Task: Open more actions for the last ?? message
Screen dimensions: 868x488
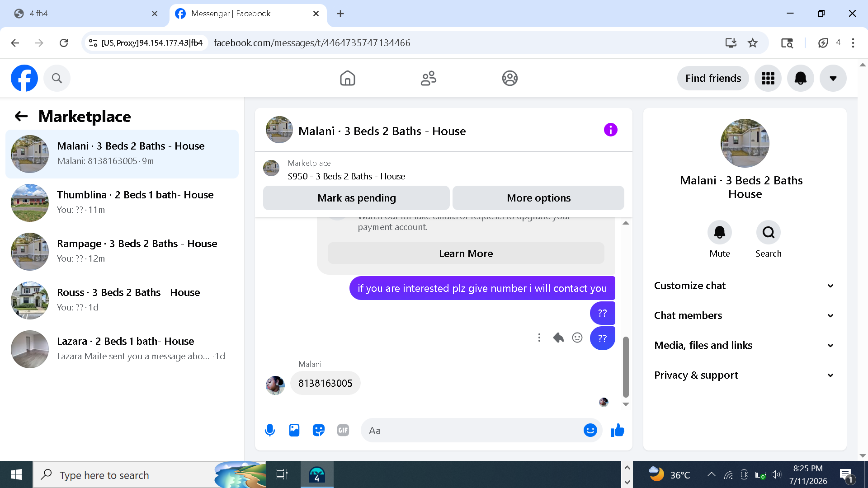Action: pyautogui.click(x=539, y=338)
